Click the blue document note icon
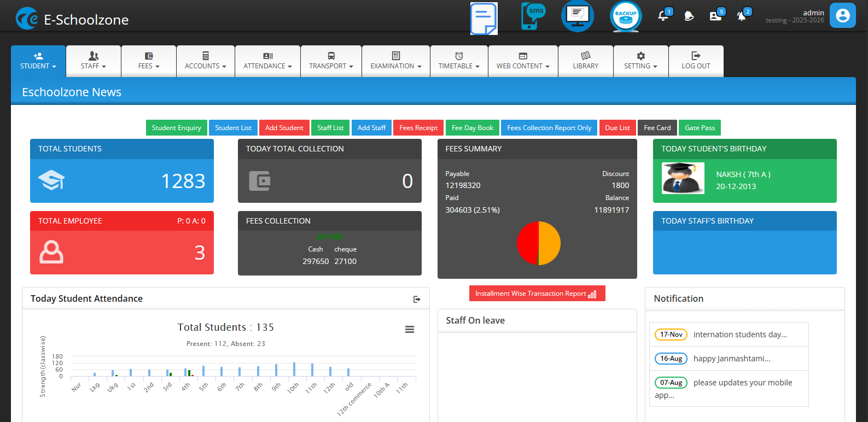The width and height of the screenshot is (868, 422). pos(483,18)
